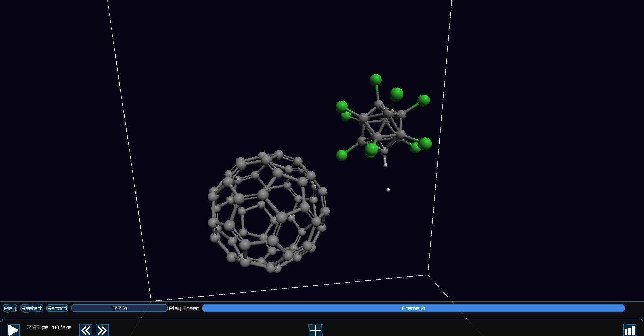Screen dimensions: 644x336
Task: Click the 0.23 ps time readout
Action: pos(38,327)
